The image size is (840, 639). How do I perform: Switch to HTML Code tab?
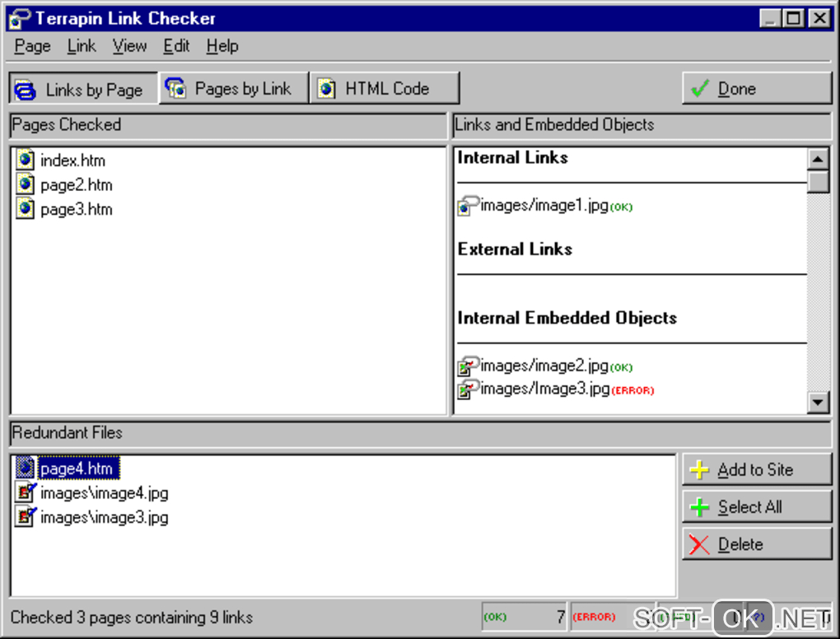coord(385,88)
